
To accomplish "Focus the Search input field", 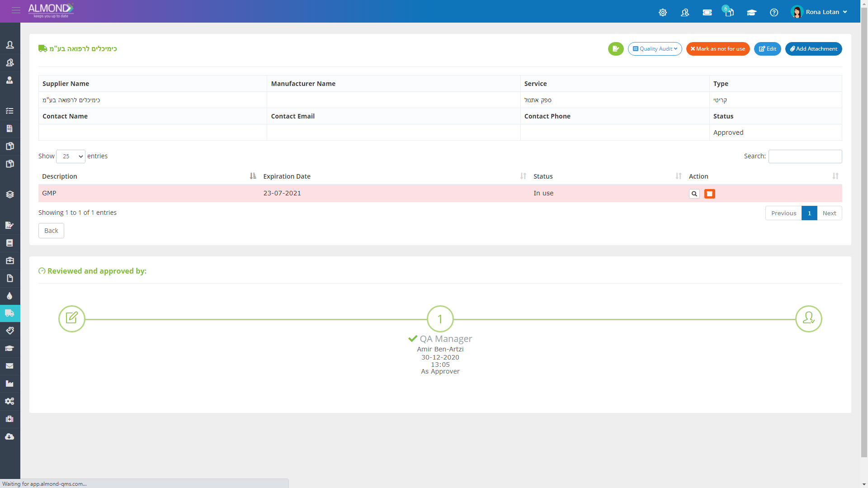I will (805, 156).
